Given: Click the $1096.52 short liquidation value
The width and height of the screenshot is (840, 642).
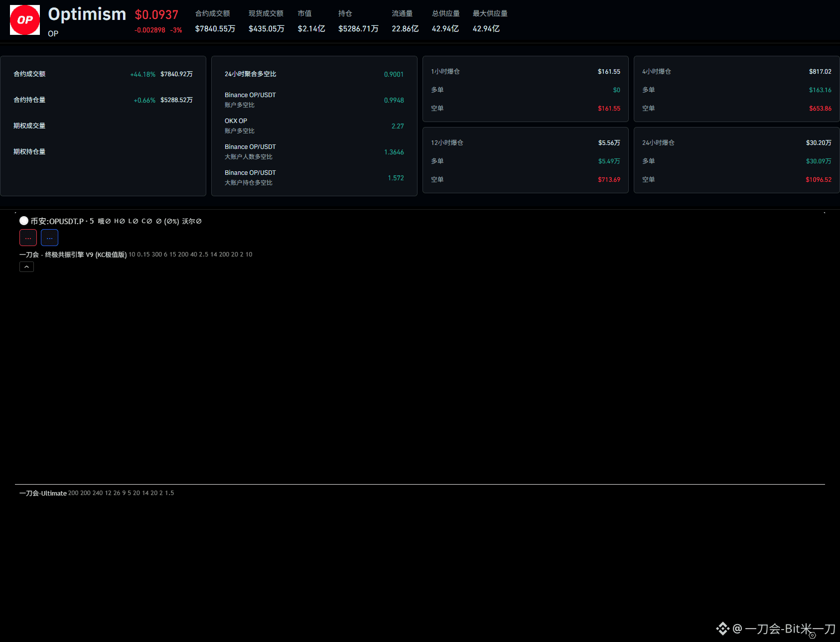Looking at the screenshot, I should 819,180.
